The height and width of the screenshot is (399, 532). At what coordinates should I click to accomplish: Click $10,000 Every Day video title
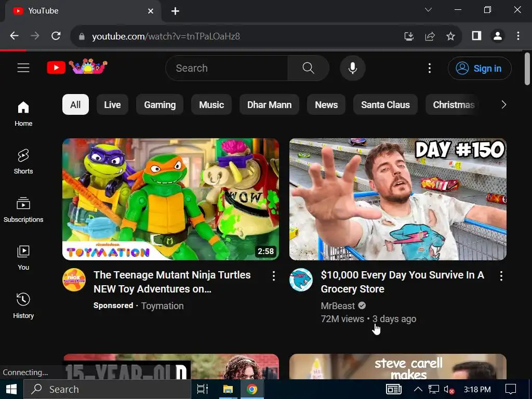click(x=403, y=282)
